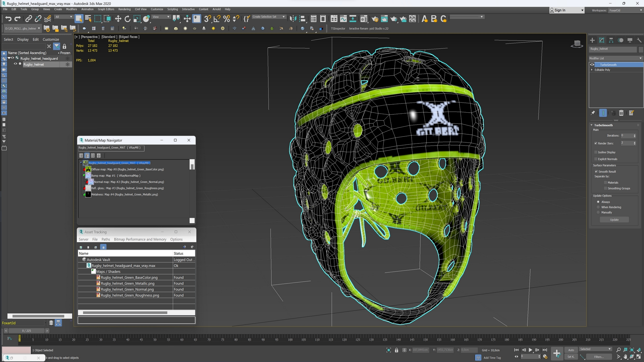This screenshot has width=644, height=362.
Task: Expand the Editable Poly modifier entry
Action: 592,70
